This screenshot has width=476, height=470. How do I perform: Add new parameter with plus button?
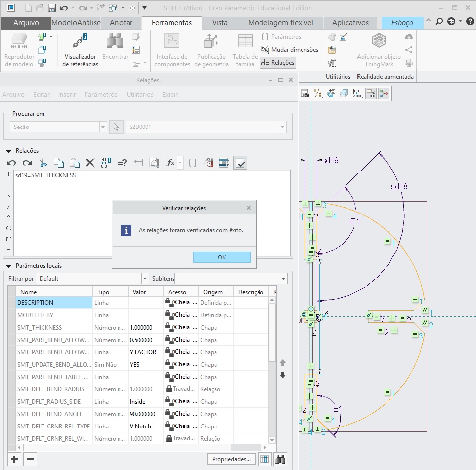[14, 459]
